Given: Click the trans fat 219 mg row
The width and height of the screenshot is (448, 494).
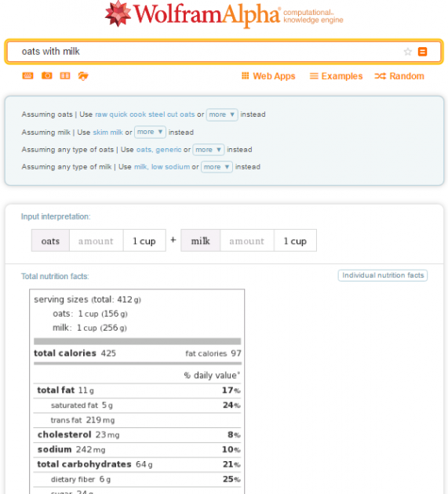Looking at the screenshot, I should [x=137, y=420].
